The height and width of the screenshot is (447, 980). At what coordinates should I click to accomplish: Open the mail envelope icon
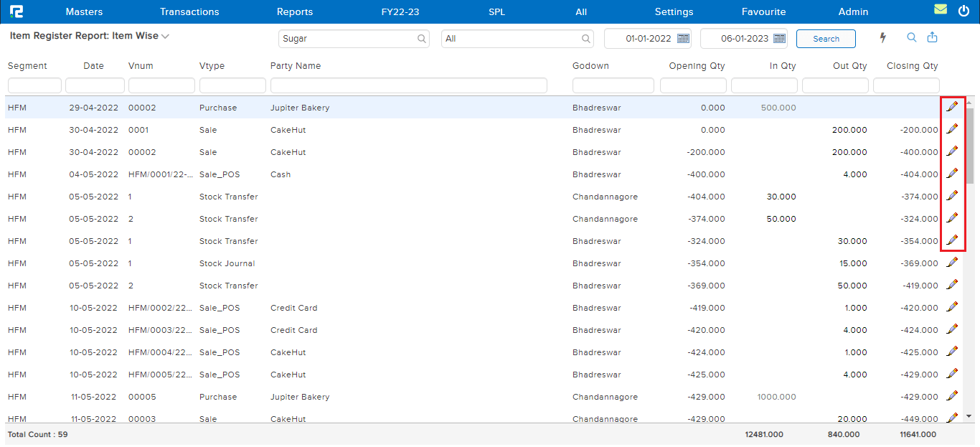point(940,11)
